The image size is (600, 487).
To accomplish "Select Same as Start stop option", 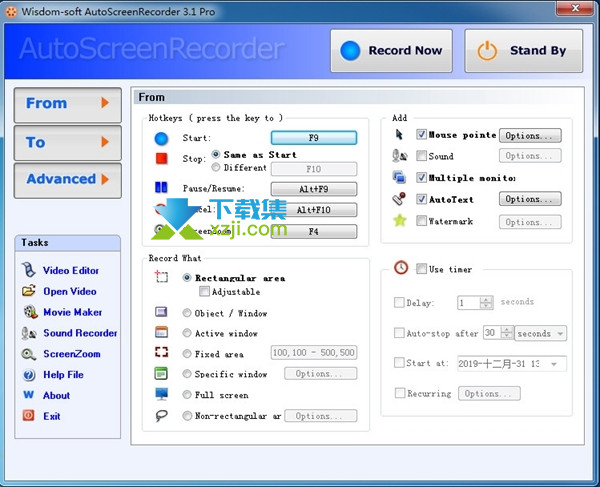I will coord(216,154).
